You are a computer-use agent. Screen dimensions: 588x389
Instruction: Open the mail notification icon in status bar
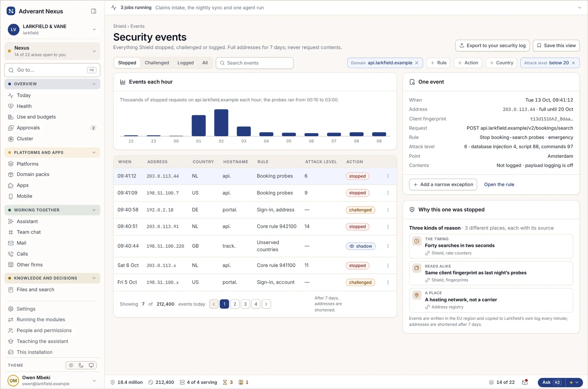pyautogui.click(x=525, y=382)
